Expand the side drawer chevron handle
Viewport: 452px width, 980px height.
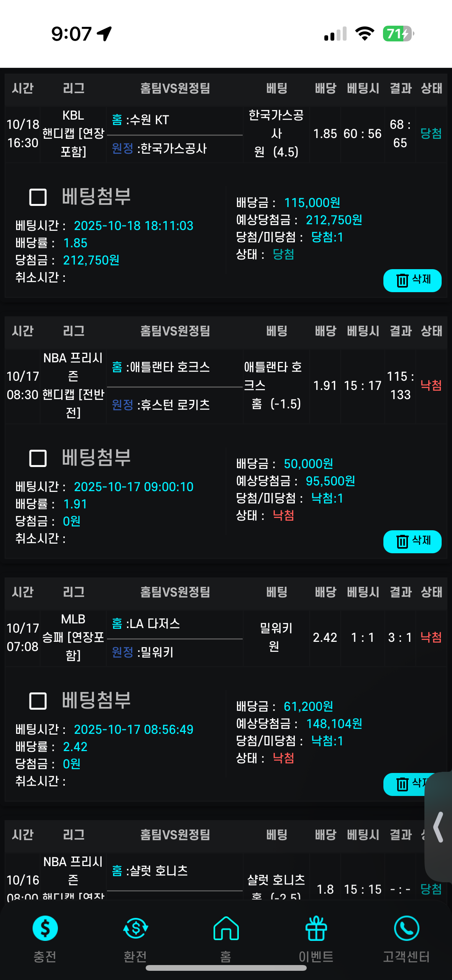pyautogui.click(x=439, y=827)
